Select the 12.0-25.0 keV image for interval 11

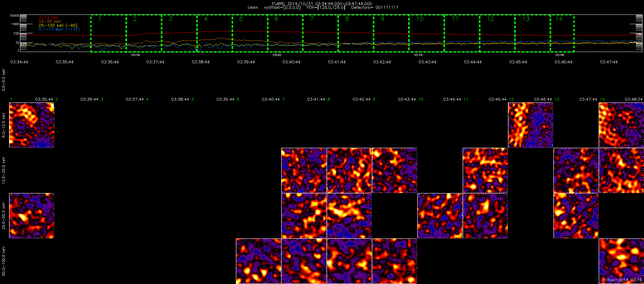(485, 170)
